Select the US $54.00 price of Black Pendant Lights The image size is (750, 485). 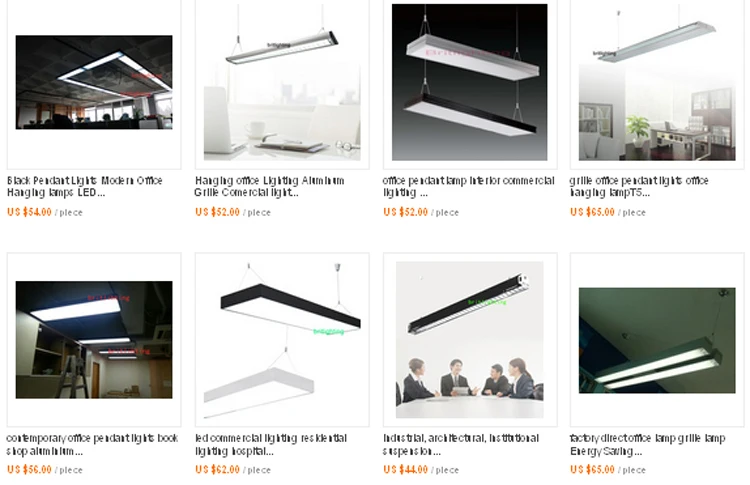pyautogui.click(x=29, y=212)
